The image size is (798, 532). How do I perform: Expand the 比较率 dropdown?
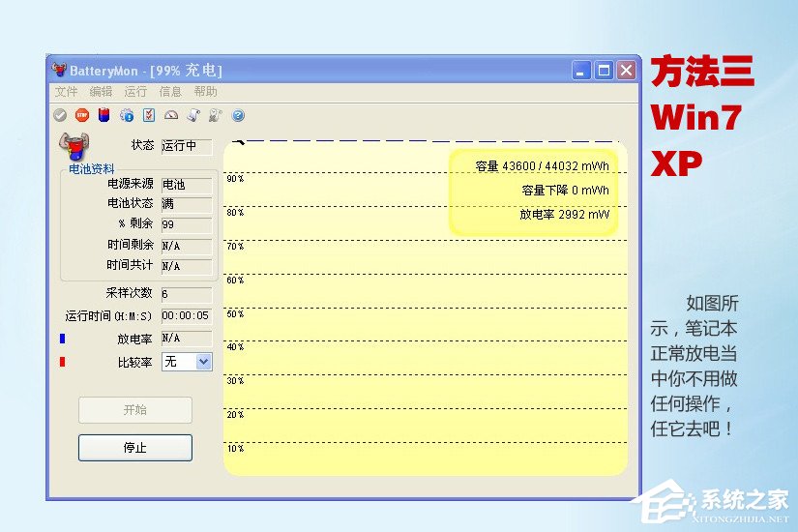coord(203,362)
